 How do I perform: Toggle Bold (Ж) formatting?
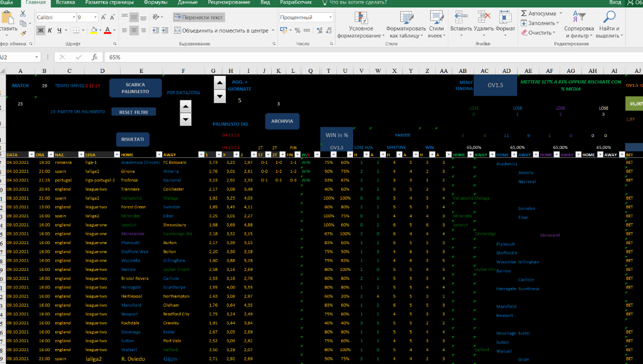41,31
